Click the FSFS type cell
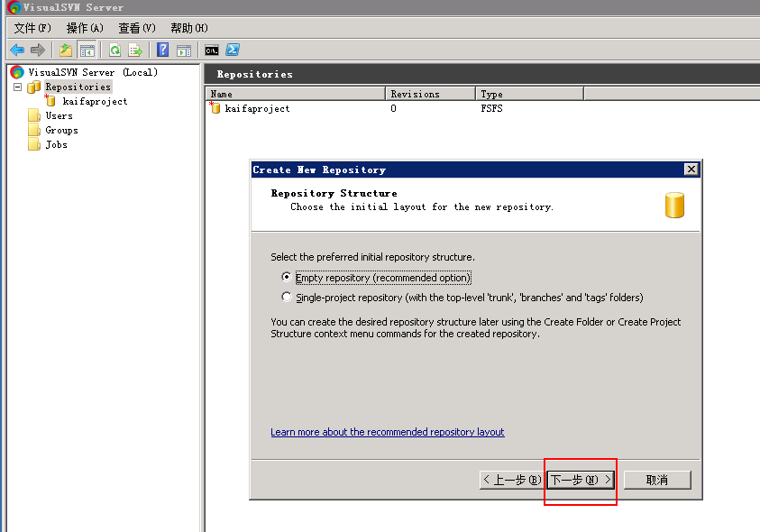 point(491,108)
